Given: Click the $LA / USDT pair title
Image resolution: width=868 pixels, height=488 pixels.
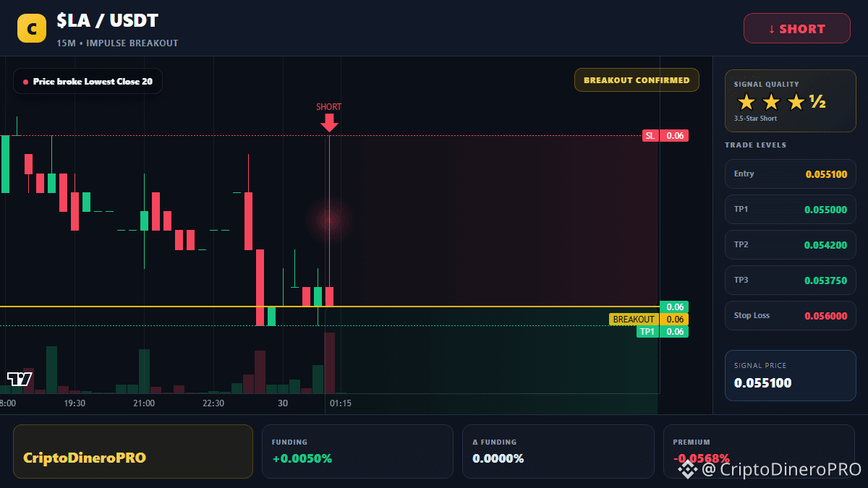Looking at the screenshot, I should [x=107, y=21].
